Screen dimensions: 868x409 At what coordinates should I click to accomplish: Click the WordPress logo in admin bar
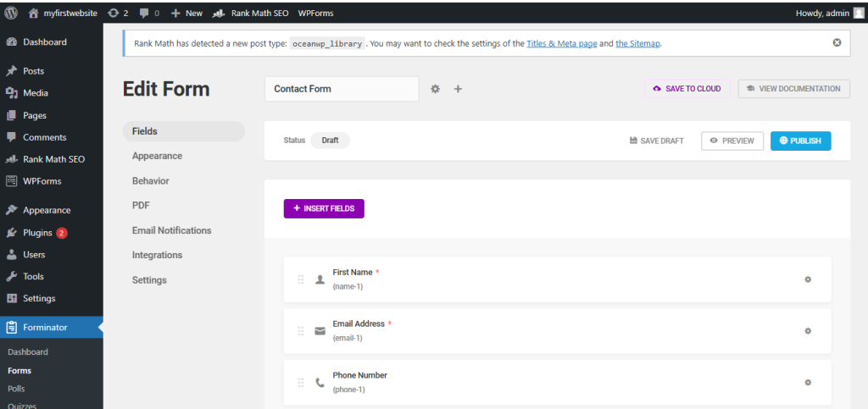tap(11, 13)
